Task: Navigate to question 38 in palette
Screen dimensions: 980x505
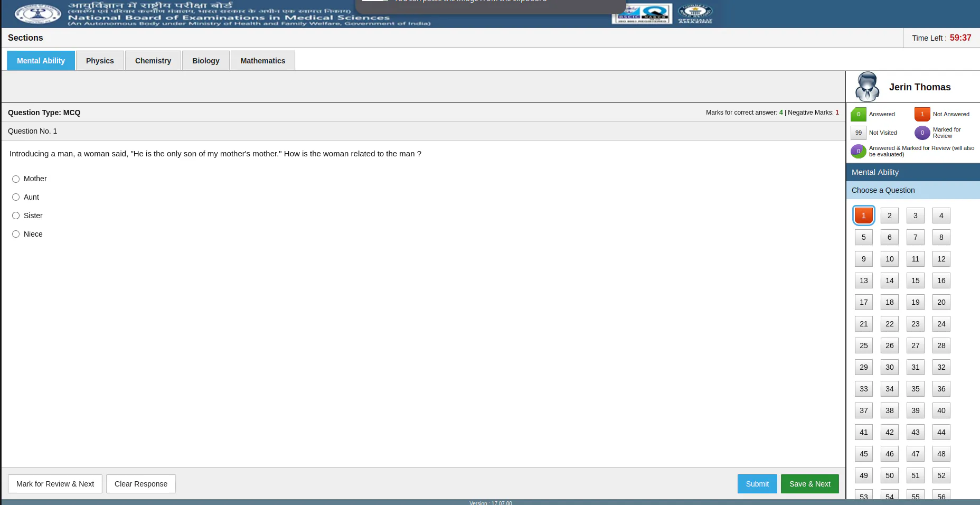Action: 890,410
